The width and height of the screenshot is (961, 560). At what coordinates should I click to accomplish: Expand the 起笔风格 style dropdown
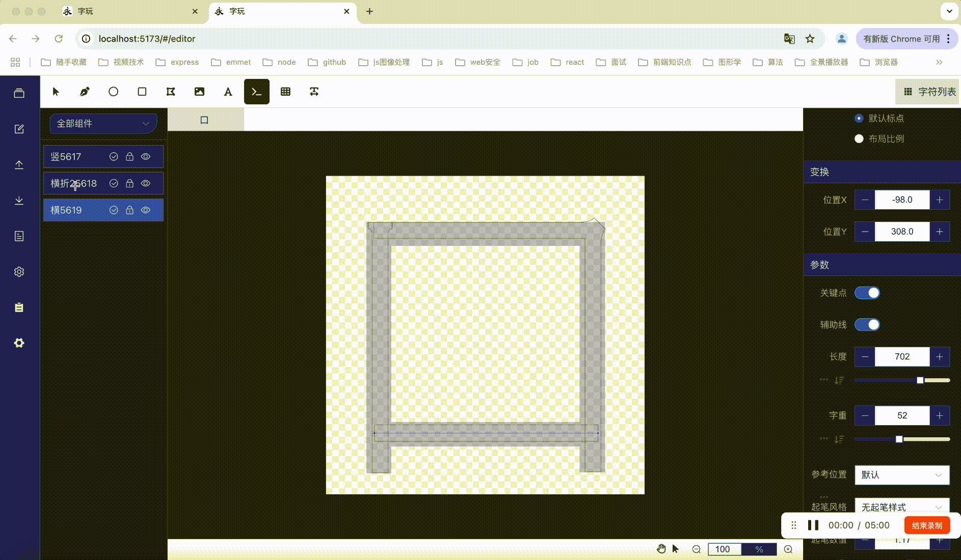[901, 507]
